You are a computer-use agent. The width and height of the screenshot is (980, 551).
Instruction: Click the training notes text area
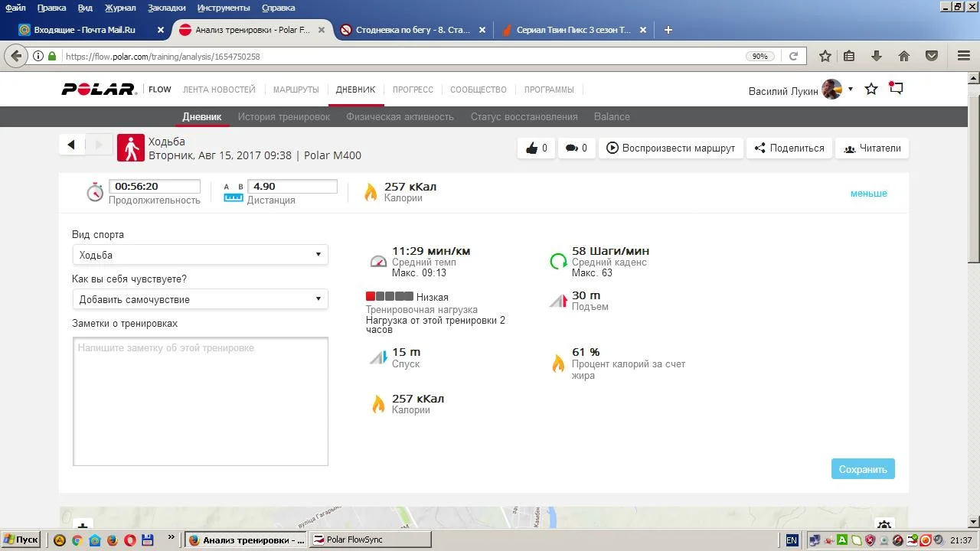(x=201, y=401)
